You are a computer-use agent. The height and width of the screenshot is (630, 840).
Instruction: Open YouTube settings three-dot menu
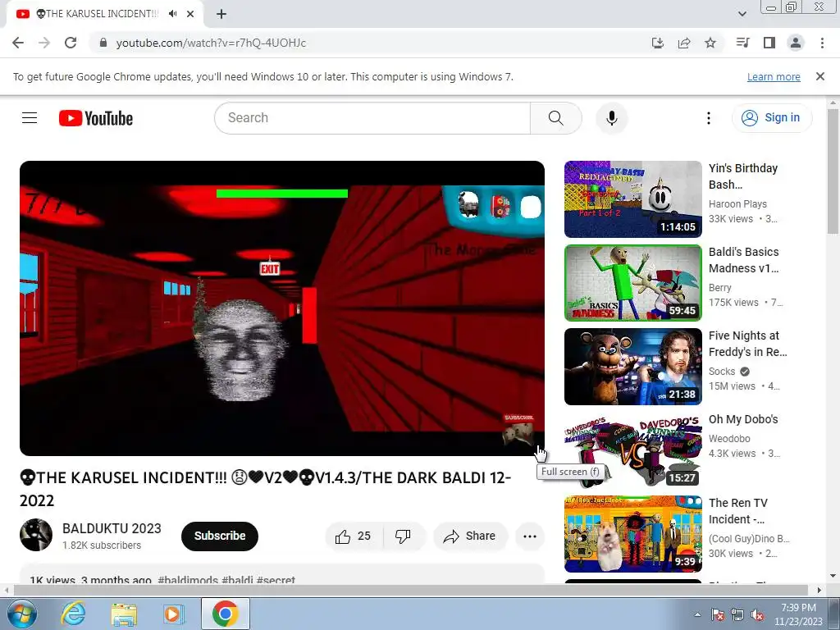click(708, 118)
